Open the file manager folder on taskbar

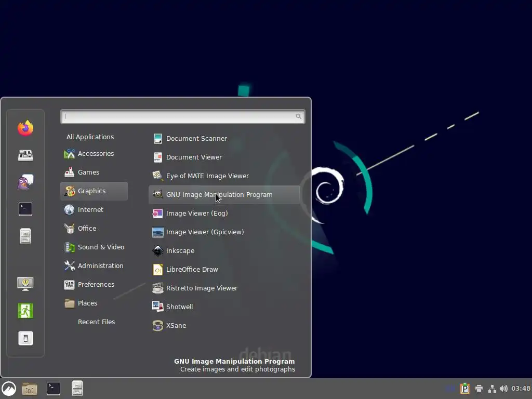[30, 389]
